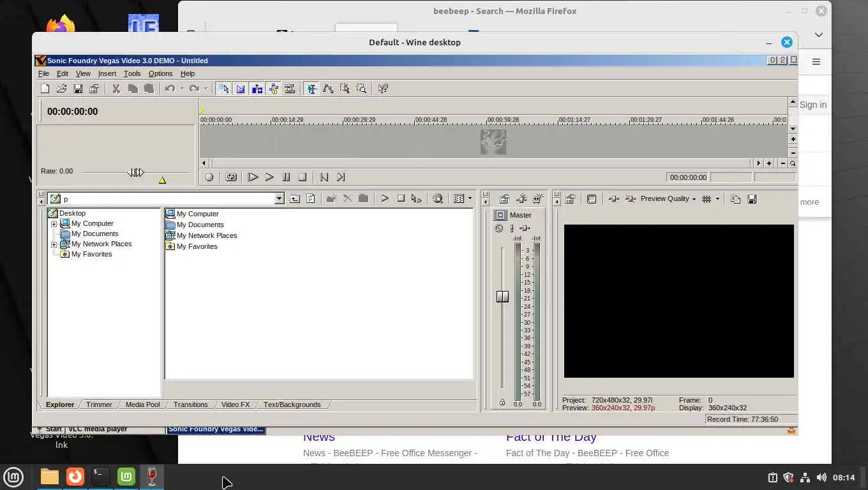
Task: Open Redo history dropdown arrow
Action: (206, 89)
